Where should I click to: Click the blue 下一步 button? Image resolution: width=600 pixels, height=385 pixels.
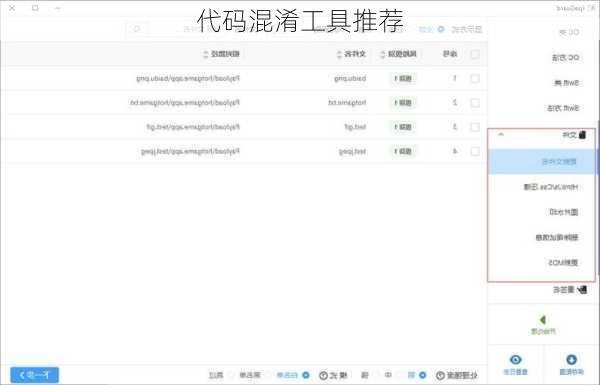(34, 375)
